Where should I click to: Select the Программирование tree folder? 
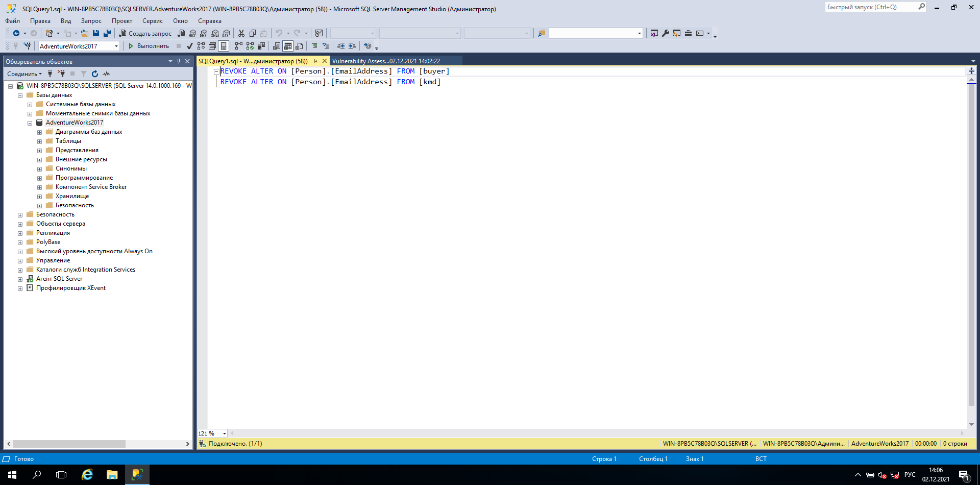(84, 178)
